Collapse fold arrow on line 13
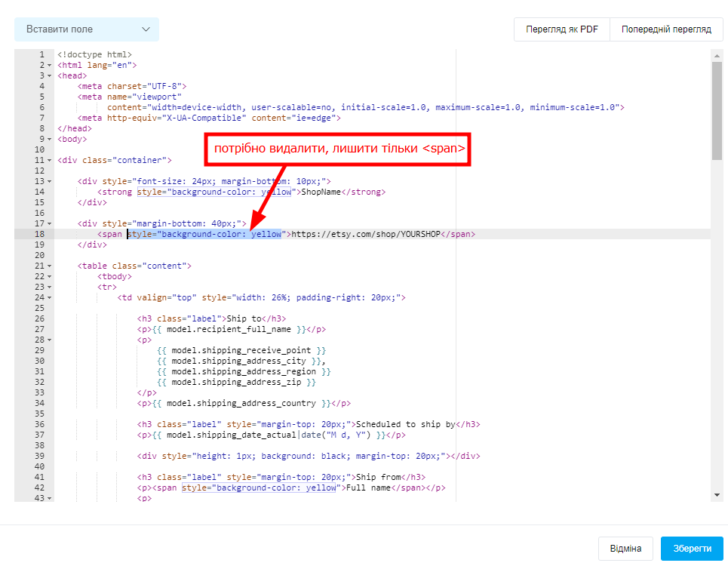This screenshot has width=728, height=566. [x=50, y=182]
